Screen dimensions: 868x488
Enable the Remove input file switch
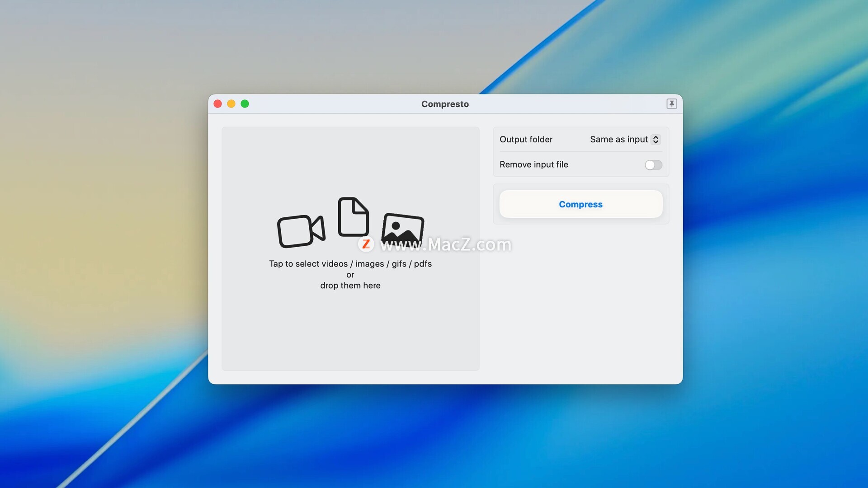[x=653, y=165]
